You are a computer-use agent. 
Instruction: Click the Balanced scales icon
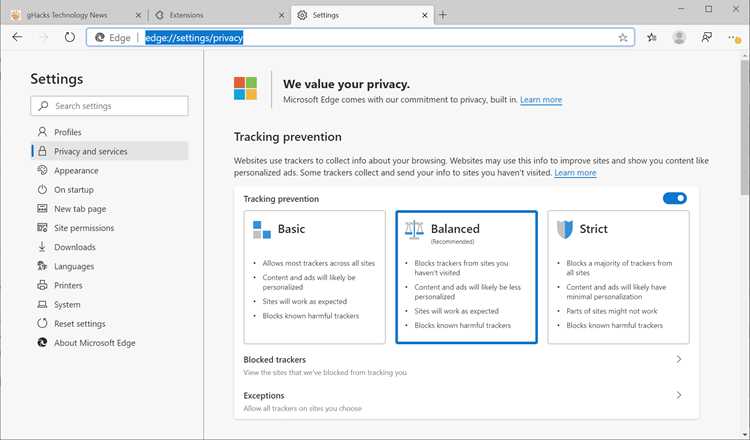point(414,230)
